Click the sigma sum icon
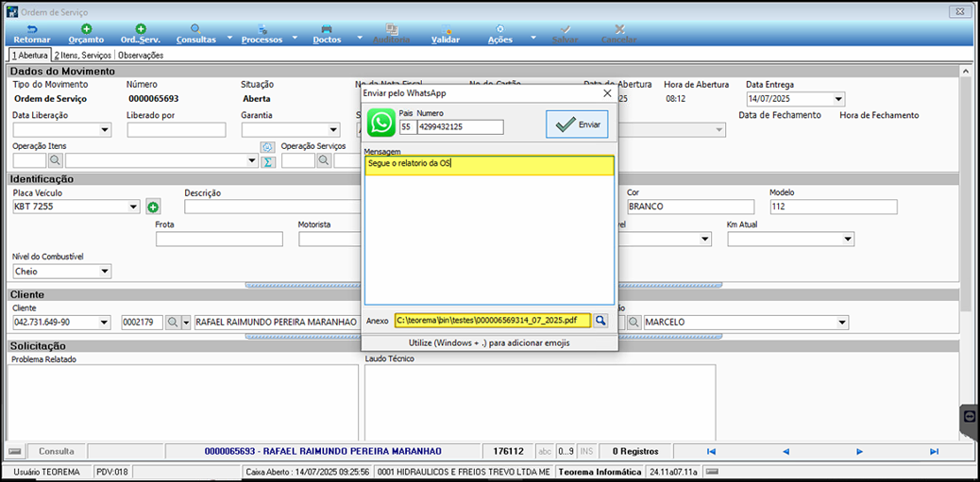The image size is (980, 482). 267,161
